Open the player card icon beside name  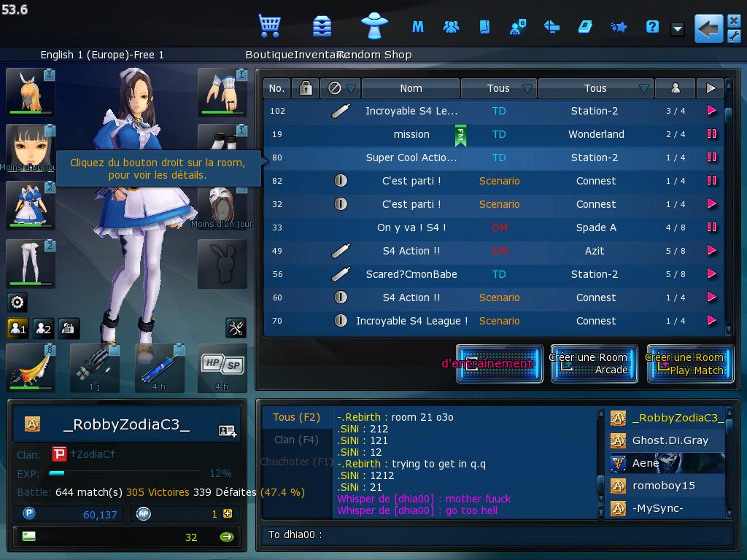228,432
